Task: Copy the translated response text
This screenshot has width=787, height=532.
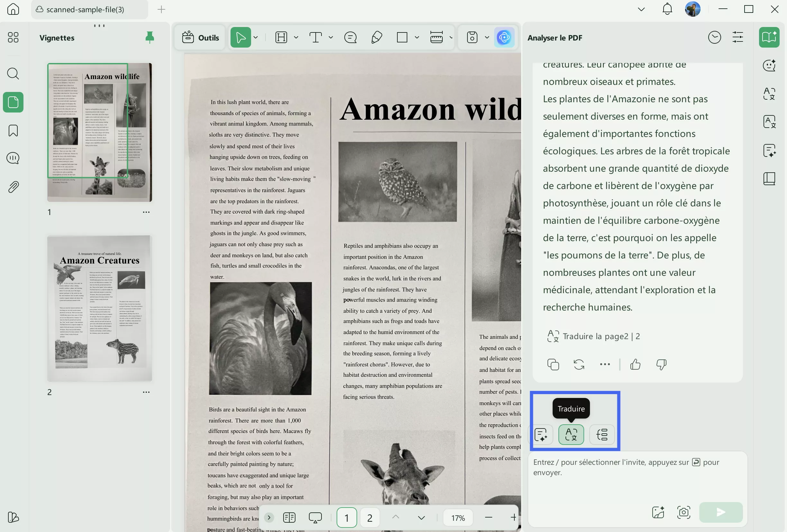Action: point(553,365)
